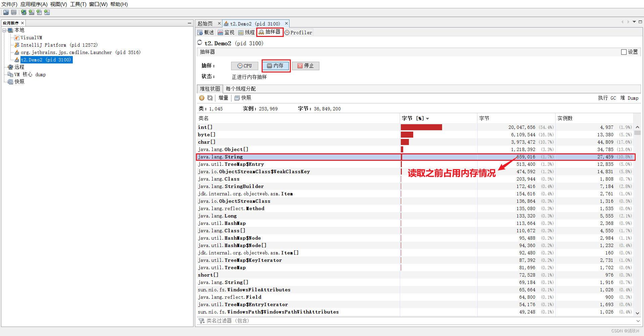Click the orange pause live results icon
Screen dimensions: 644x336
pyautogui.click(x=202, y=98)
